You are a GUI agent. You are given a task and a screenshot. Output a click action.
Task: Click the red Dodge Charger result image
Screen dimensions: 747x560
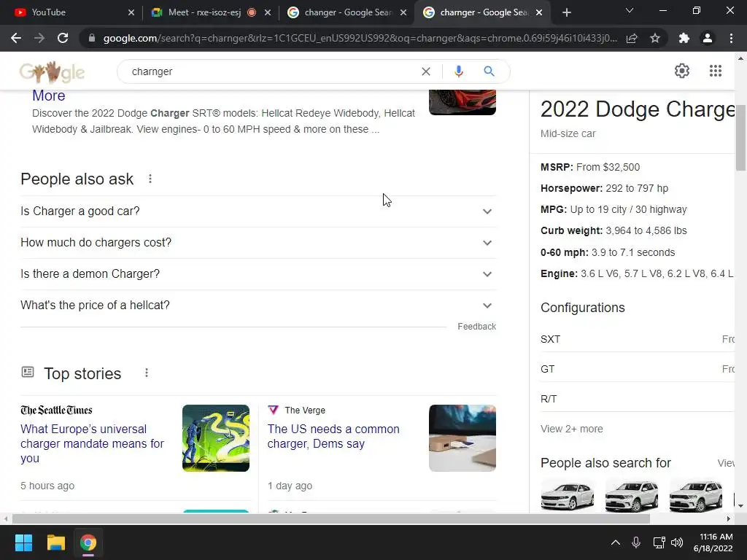pos(462,102)
